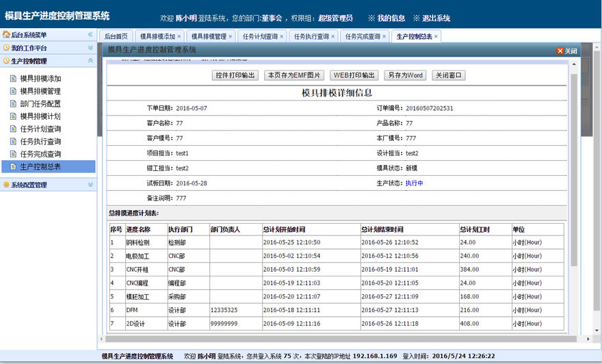The height and width of the screenshot is (364, 602).
Task: Click the document icon beside 任务完成查询
Action: tap(13, 154)
